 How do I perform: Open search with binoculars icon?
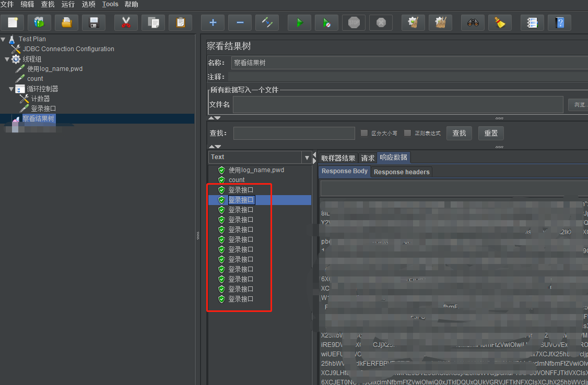tap(473, 22)
